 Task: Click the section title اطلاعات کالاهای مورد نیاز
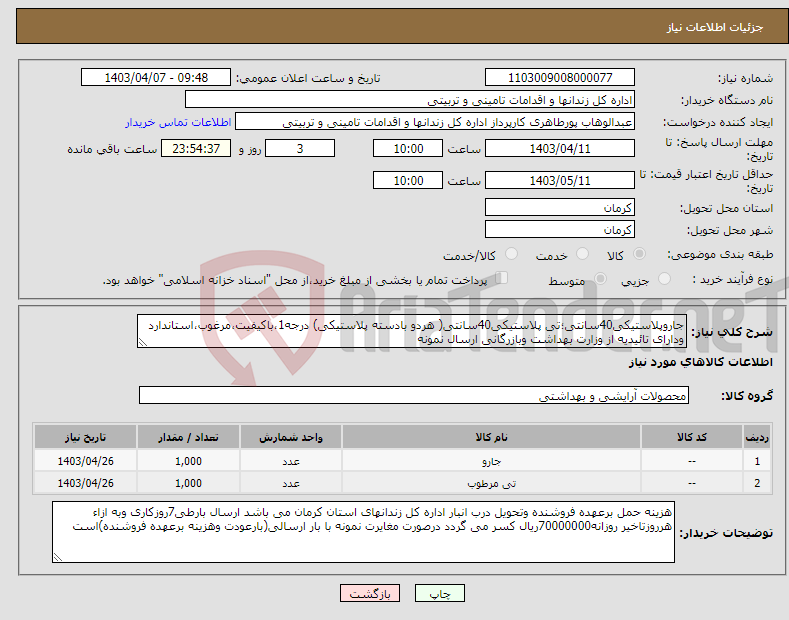click(x=700, y=362)
